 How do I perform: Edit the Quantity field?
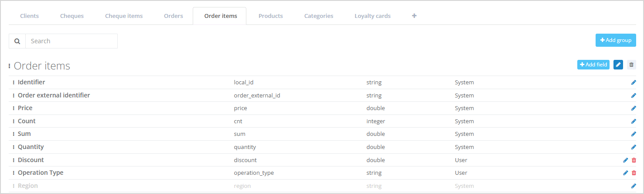pyautogui.click(x=634, y=147)
